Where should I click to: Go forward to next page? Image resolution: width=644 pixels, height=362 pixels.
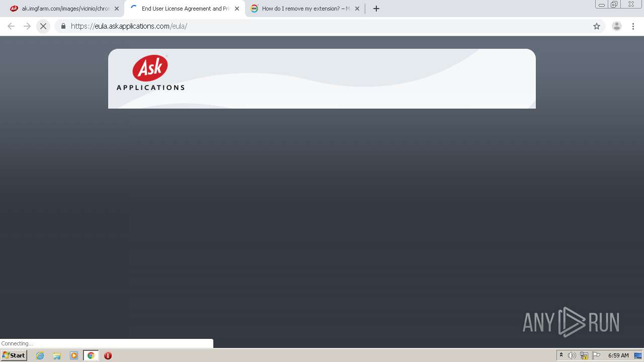pyautogui.click(x=27, y=26)
